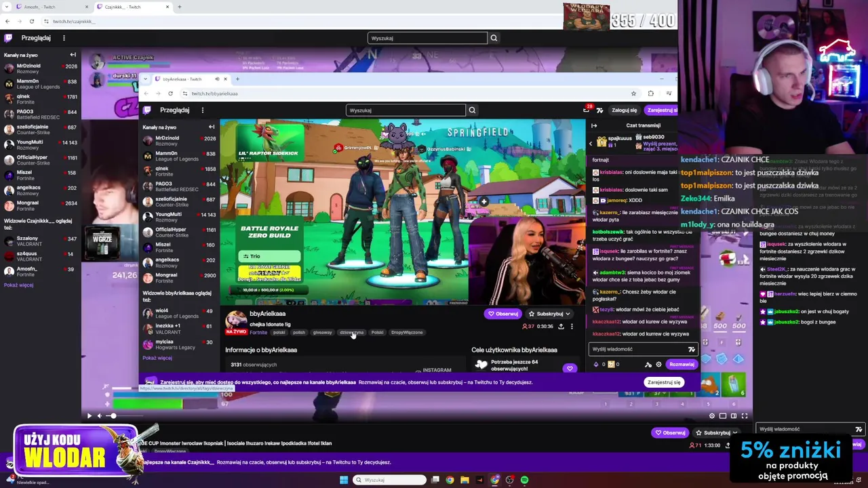Click Zaloguj się login button
868x488 pixels.
(624, 110)
